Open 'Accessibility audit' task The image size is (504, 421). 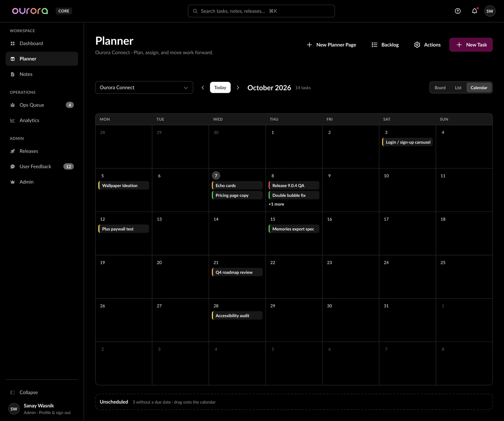(x=237, y=316)
